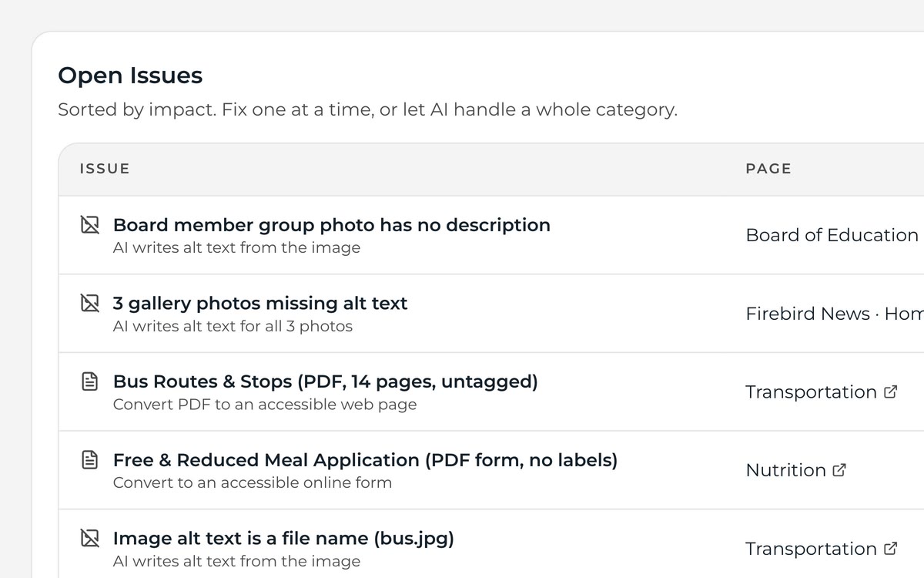Click the missing-image icon beside 3 gallery photos
The image size is (924, 578).
[x=90, y=303]
